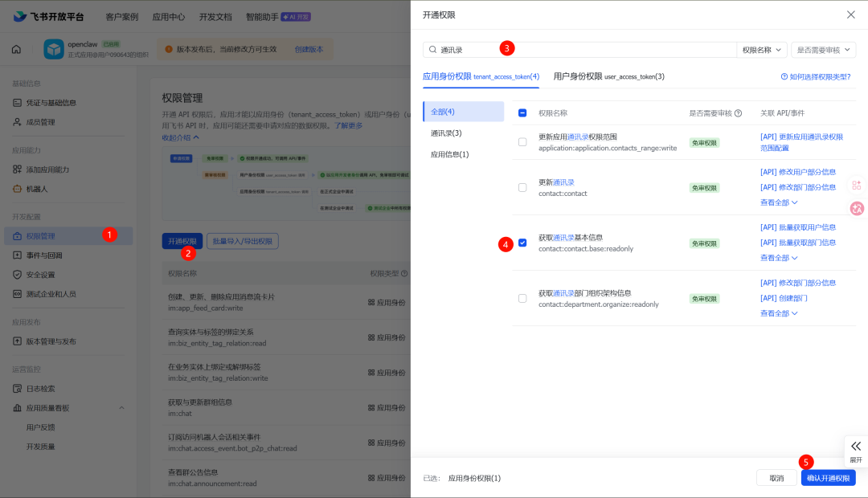Open the [API] 修改用户部分信息 link
The width and height of the screenshot is (868, 498).
798,172
